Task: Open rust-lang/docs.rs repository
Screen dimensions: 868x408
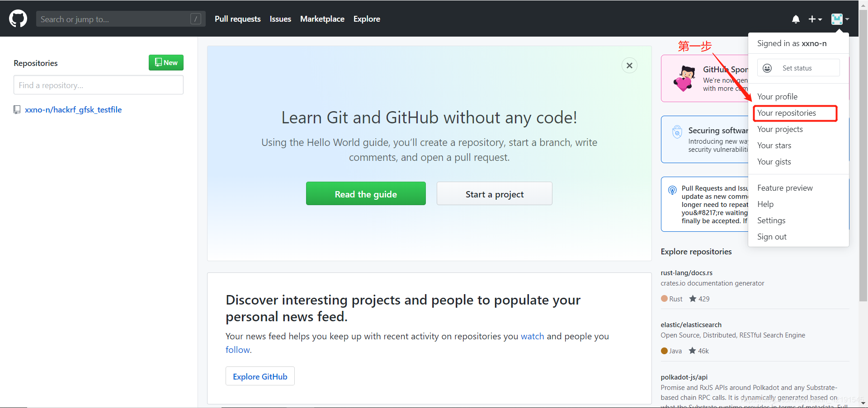Action: (686, 273)
